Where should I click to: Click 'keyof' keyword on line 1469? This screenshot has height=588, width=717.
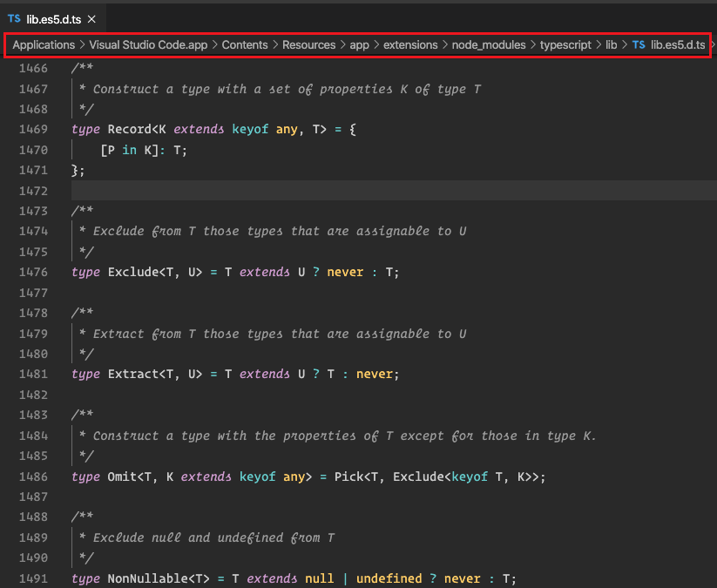[250, 130]
